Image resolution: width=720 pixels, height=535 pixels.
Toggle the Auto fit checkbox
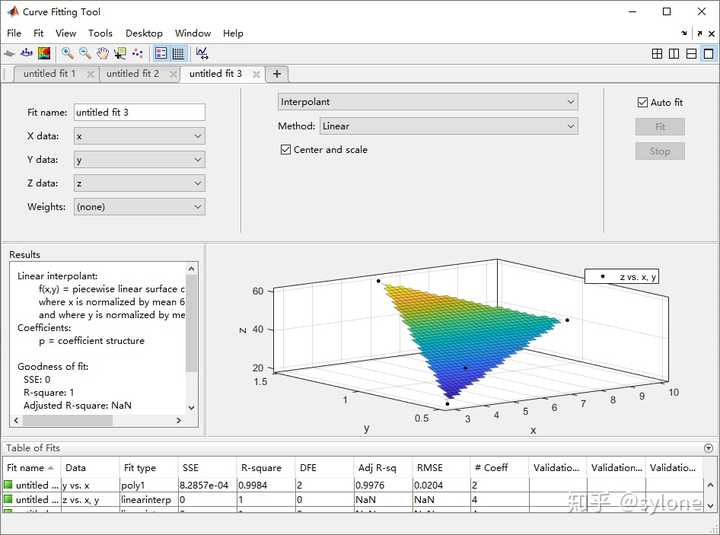642,102
